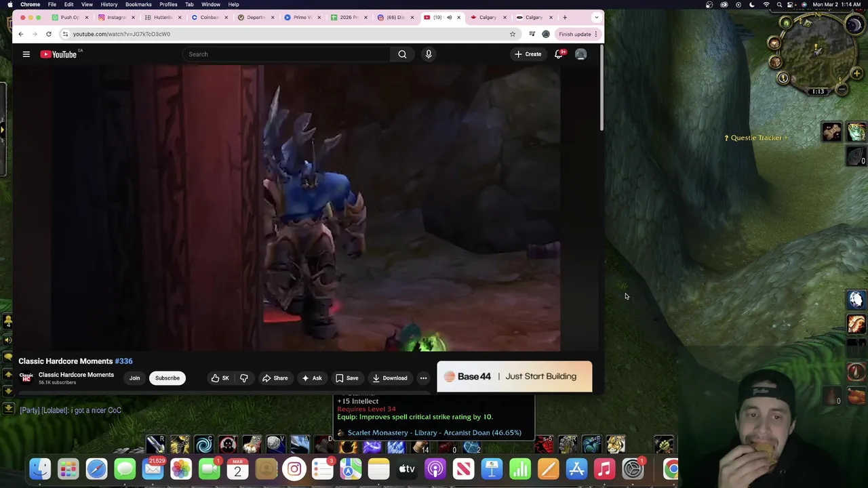Screen dimensions: 868x488
Task: Click the Questie exclamation minimap button
Action: [783, 78]
